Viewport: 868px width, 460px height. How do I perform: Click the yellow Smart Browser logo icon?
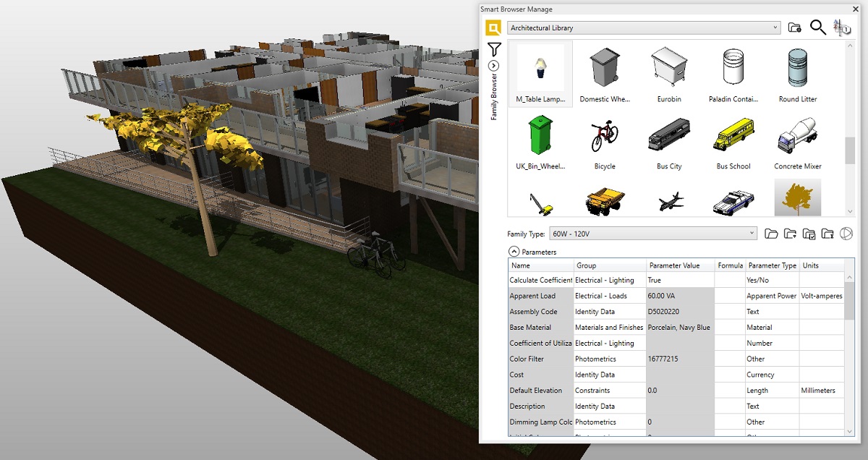(493, 28)
